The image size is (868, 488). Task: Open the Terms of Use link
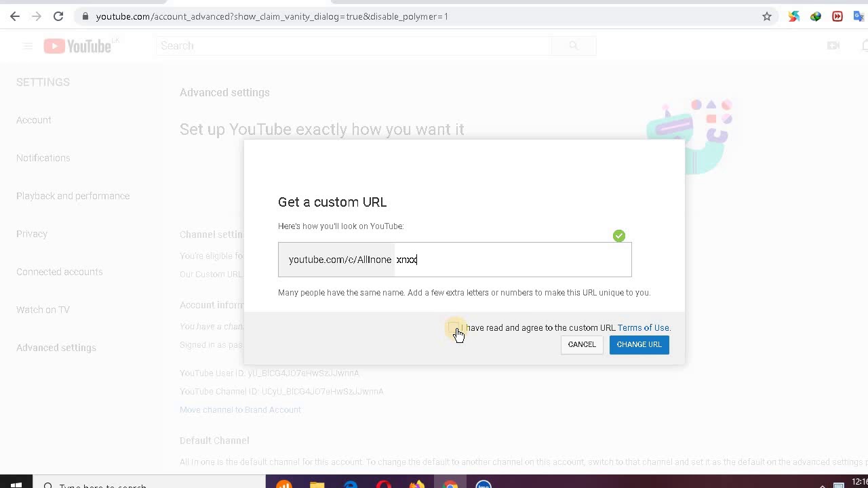[x=643, y=328]
